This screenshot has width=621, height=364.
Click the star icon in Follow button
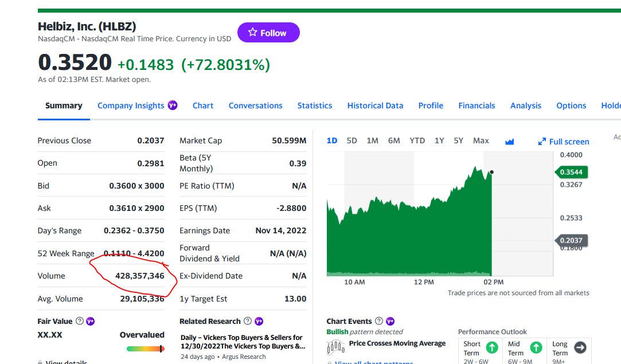pos(253,32)
